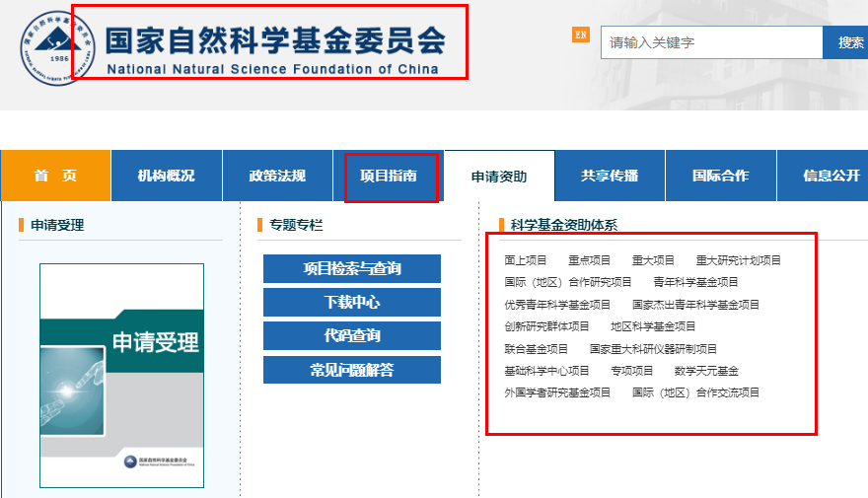Open 国际（地区）合作研究项目 link
Screen dimensions: 868x498
point(568,282)
